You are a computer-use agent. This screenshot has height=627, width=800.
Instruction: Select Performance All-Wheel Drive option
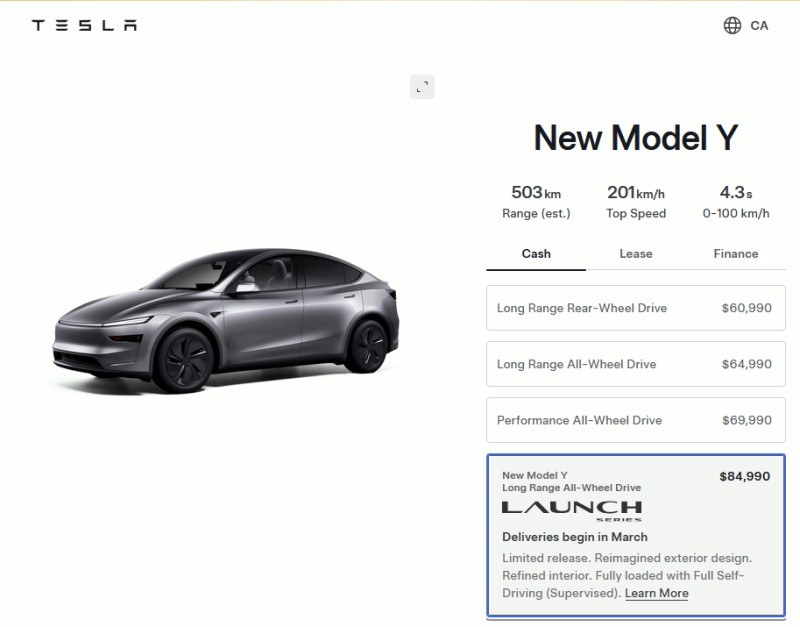point(636,420)
